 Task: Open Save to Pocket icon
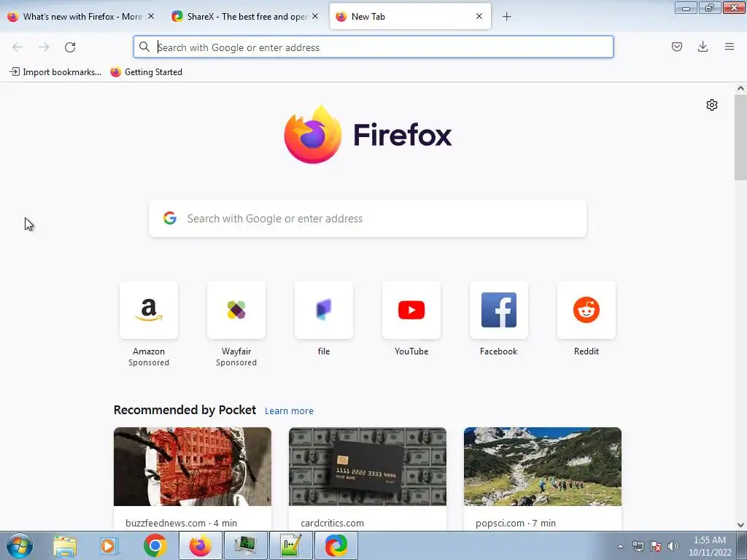677,47
